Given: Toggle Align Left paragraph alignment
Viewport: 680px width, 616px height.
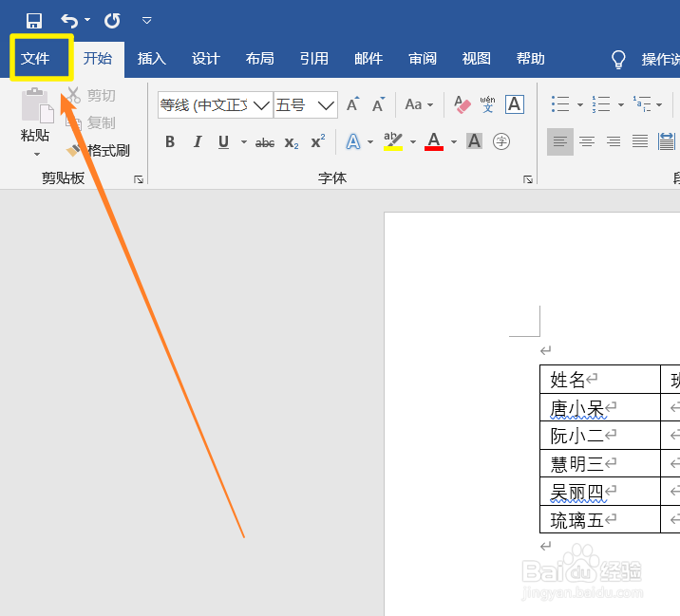Looking at the screenshot, I should click(x=560, y=141).
